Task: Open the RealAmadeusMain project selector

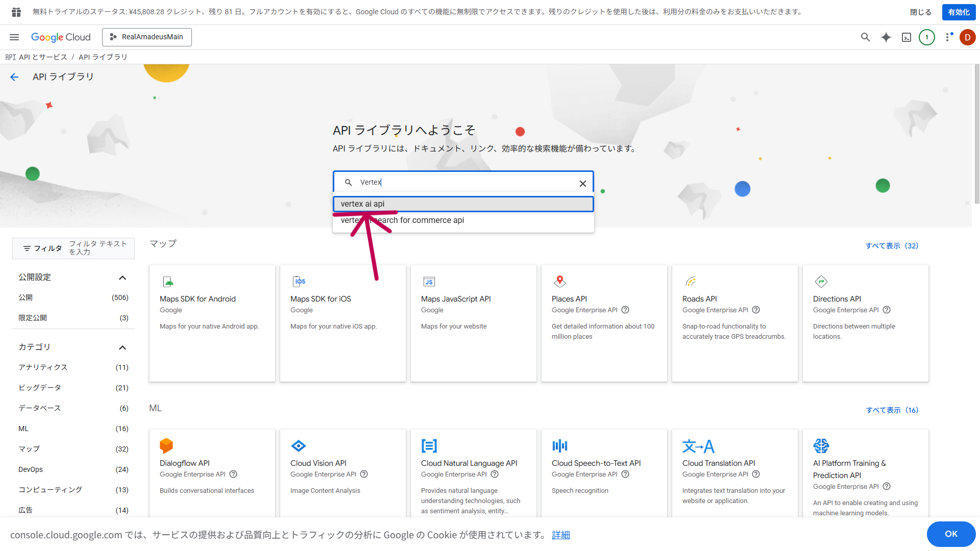Action: [x=147, y=37]
